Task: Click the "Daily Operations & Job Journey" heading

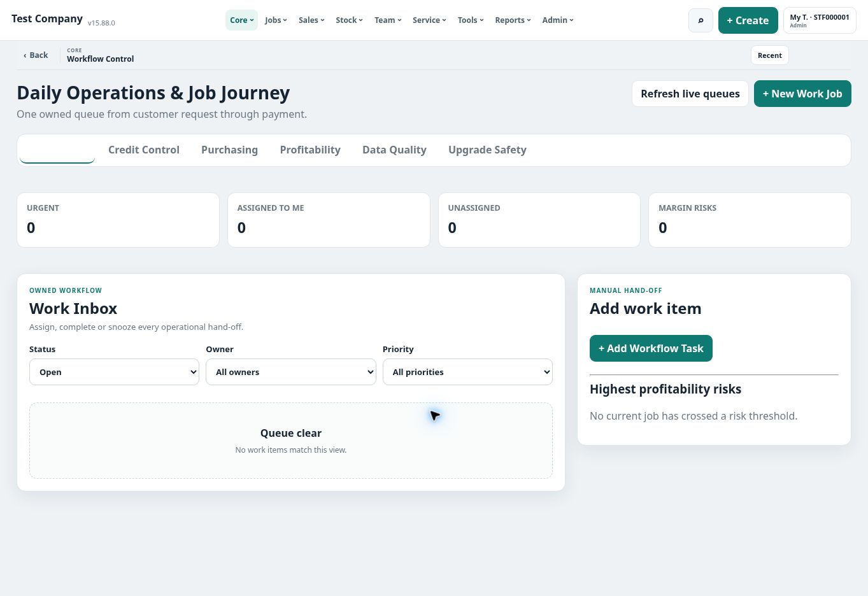Action: point(153,93)
